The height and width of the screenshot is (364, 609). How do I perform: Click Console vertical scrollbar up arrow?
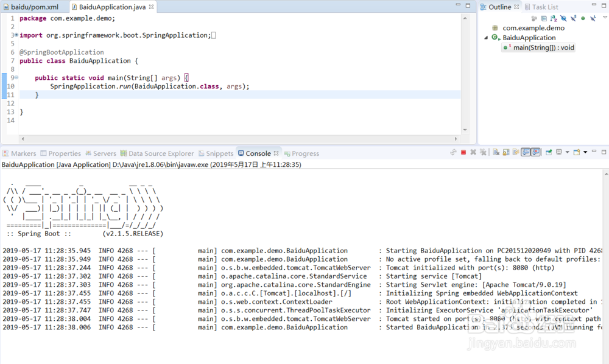(x=606, y=173)
